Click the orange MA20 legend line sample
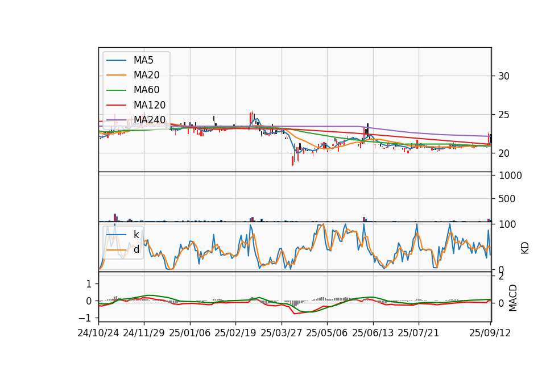This screenshot has width=546, height=392. (116, 76)
